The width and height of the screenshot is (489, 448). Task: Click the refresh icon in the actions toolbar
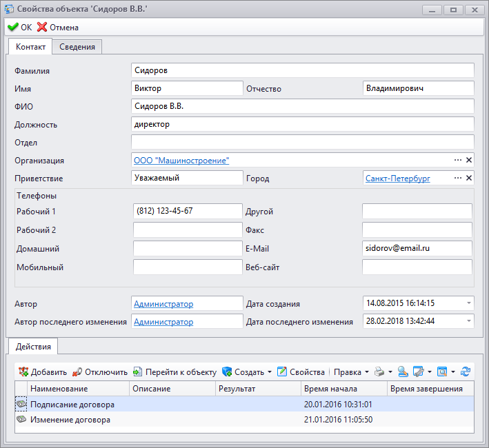pyautogui.click(x=466, y=372)
